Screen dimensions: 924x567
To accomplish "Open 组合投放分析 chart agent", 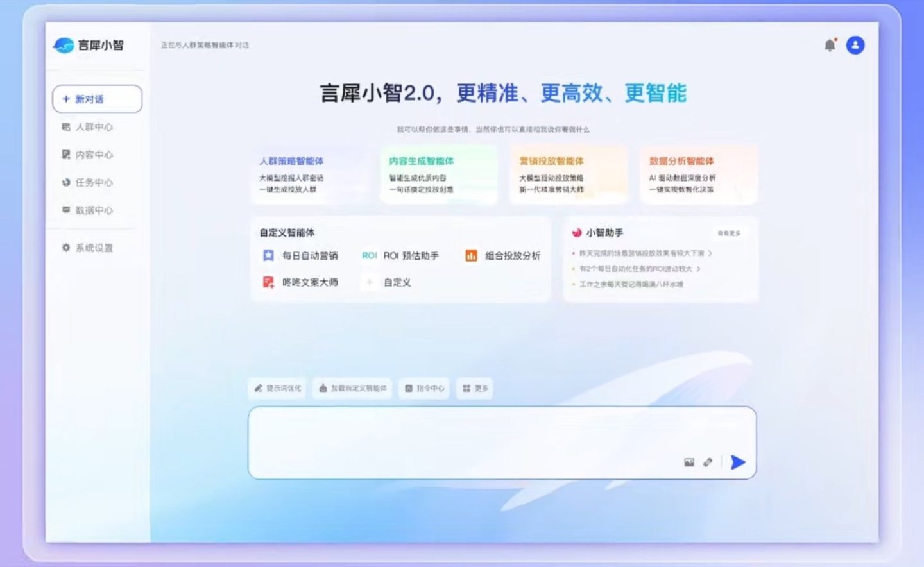I will [x=503, y=255].
